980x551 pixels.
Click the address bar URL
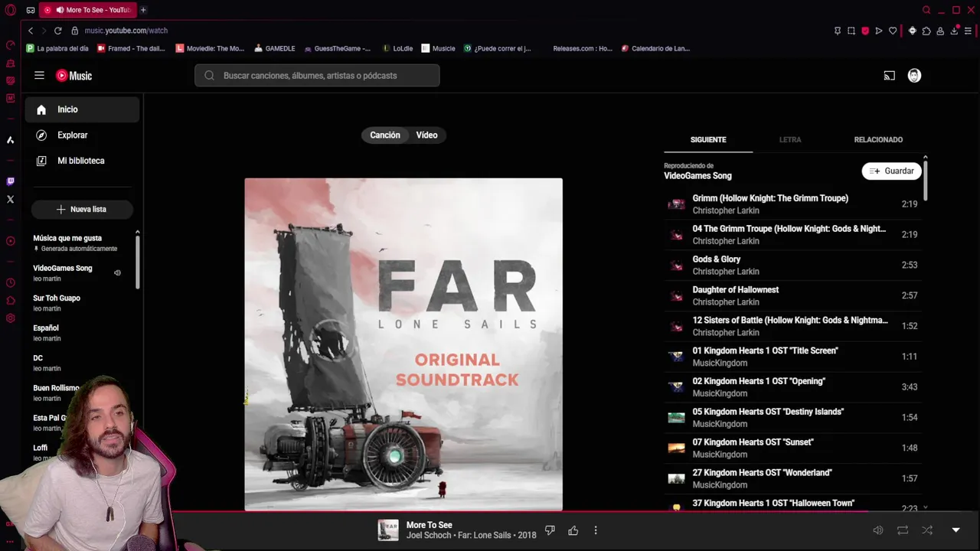tap(126, 31)
